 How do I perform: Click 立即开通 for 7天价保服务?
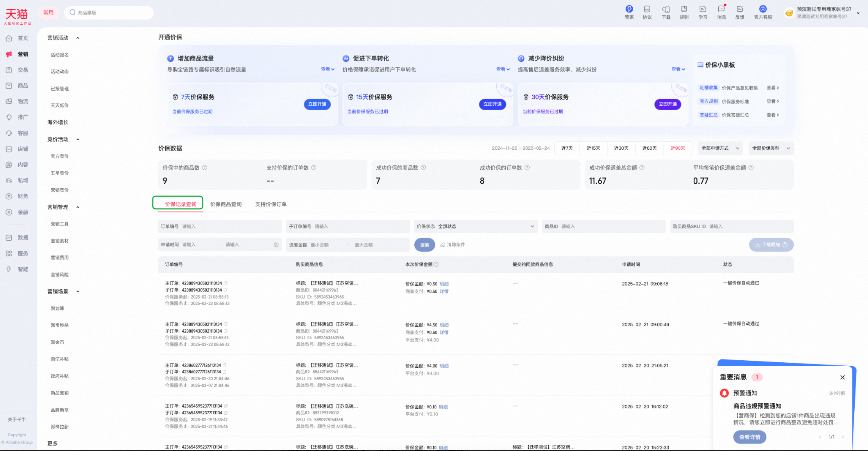[317, 104]
